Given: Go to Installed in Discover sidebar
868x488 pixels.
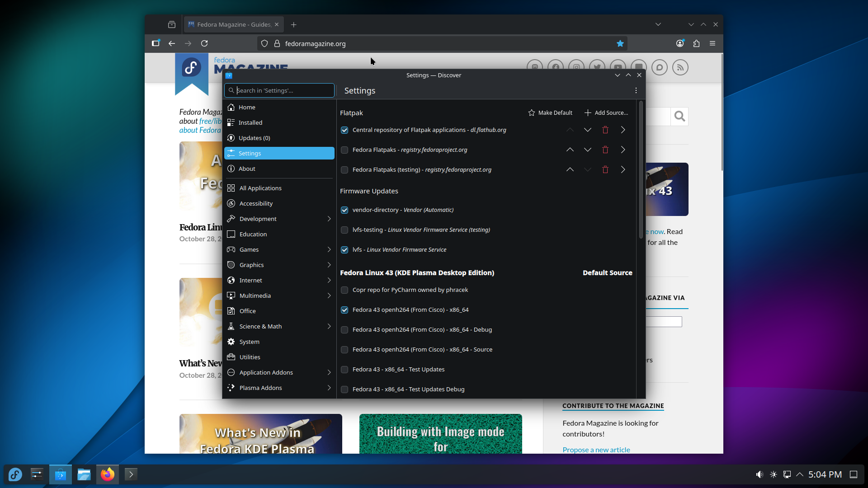Looking at the screenshot, I should pos(279,123).
